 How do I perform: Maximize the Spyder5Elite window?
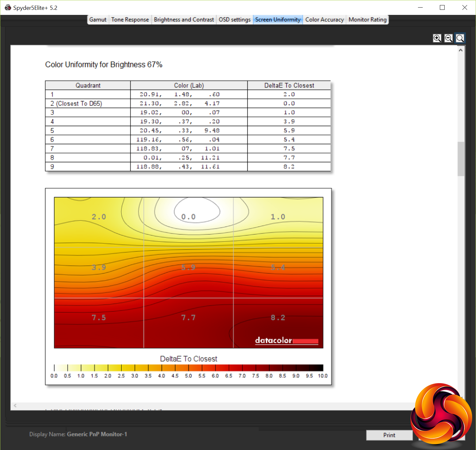[442, 8]
